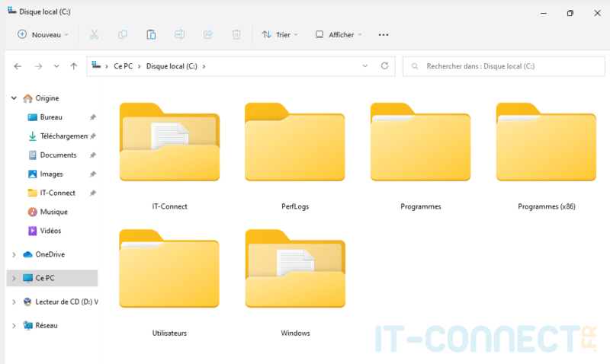Expand the OneDrive tree node
610x364 pixels.
[x=14, y=255]
